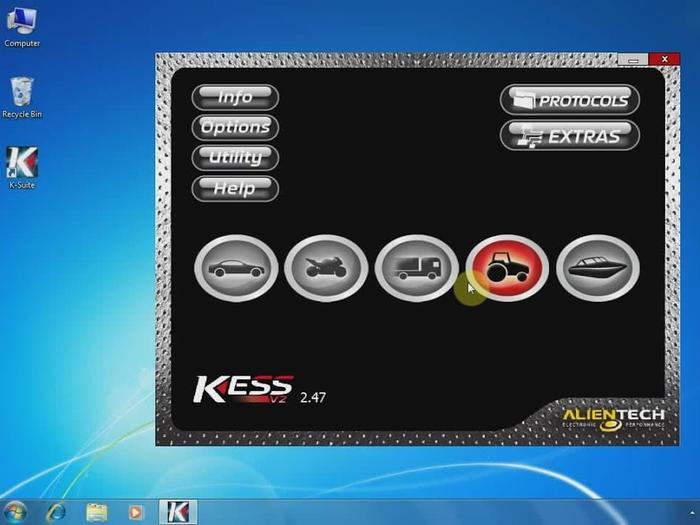
Task: Click the red tractor category icon
Action: pyautogui.click(x=507, y=268)
